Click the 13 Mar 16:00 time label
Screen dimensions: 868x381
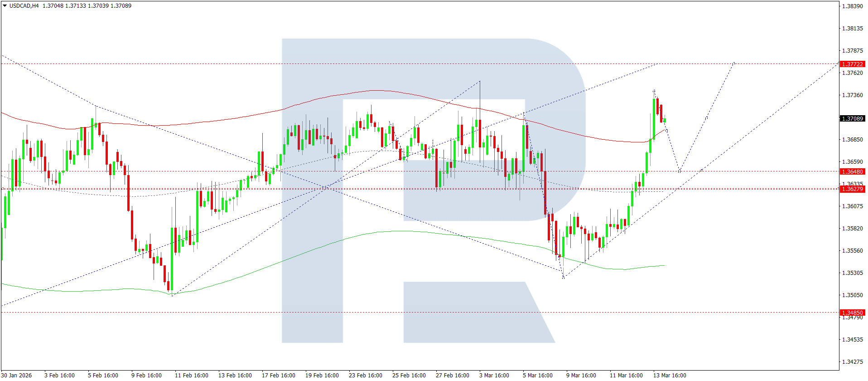point(669,375)
